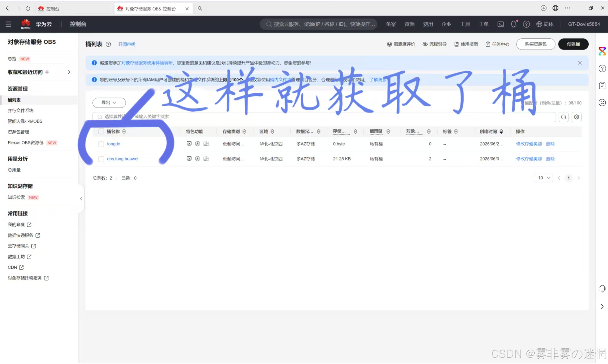Click the smiley feedback icon on right
Screen dimensions: 608x364
(x=602, y=102)
